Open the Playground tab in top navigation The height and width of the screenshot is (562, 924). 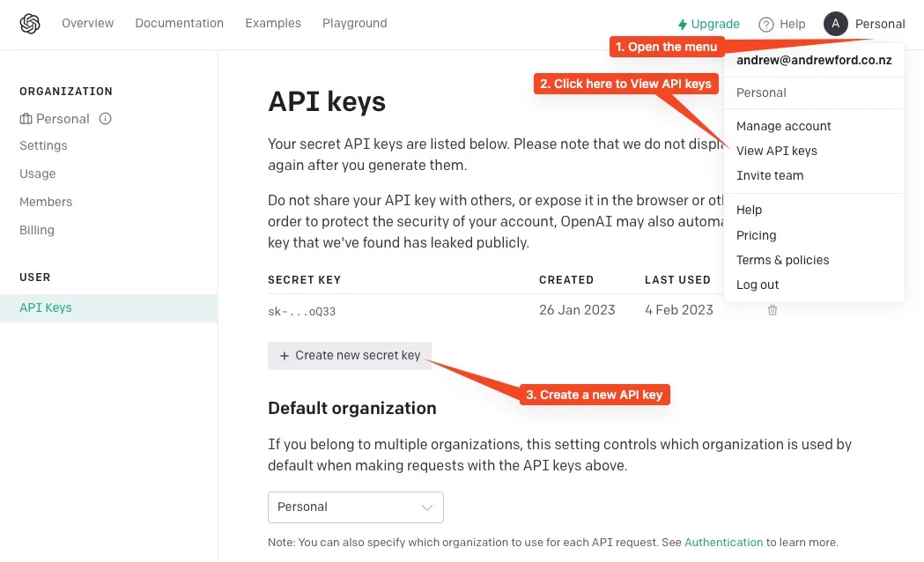(355, 23)
